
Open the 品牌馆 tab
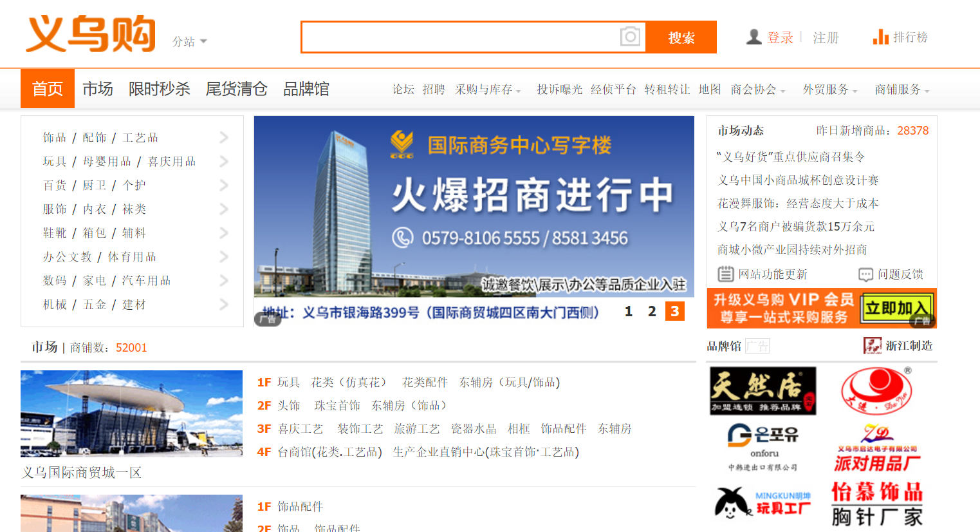tap(306, 89)
